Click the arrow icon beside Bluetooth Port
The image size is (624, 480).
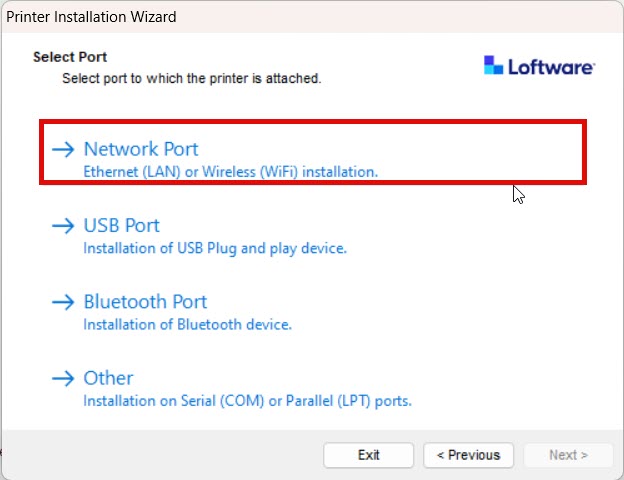[x=63, y=302]
